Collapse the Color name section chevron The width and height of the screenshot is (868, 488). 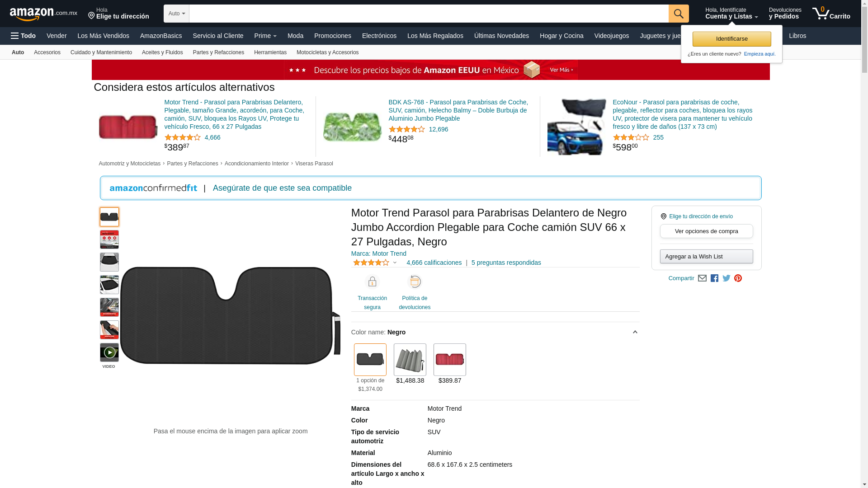635,332
